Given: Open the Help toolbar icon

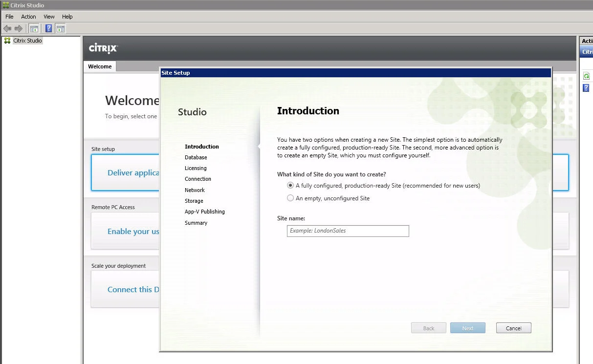Looking at the screenshot, I should pyautogui.click(x=49, y=28).
